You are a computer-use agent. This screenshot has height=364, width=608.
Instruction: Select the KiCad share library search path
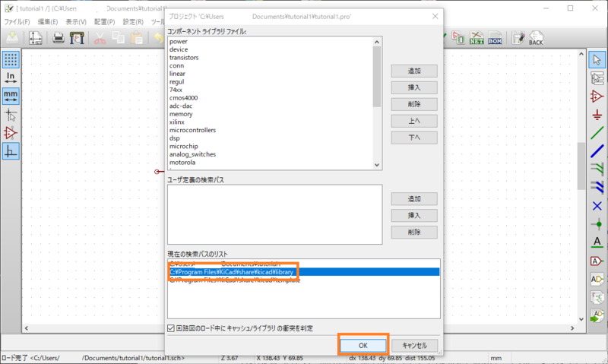coord(304,272)
